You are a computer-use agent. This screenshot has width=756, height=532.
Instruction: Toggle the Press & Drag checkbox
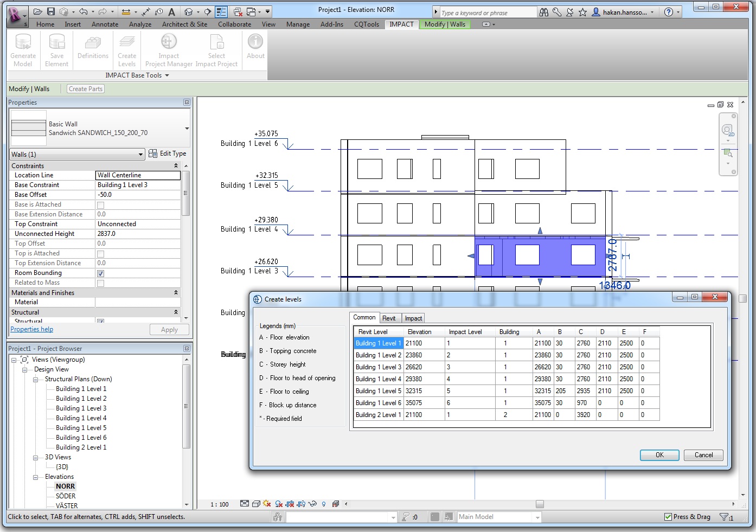tap(669, 517)
